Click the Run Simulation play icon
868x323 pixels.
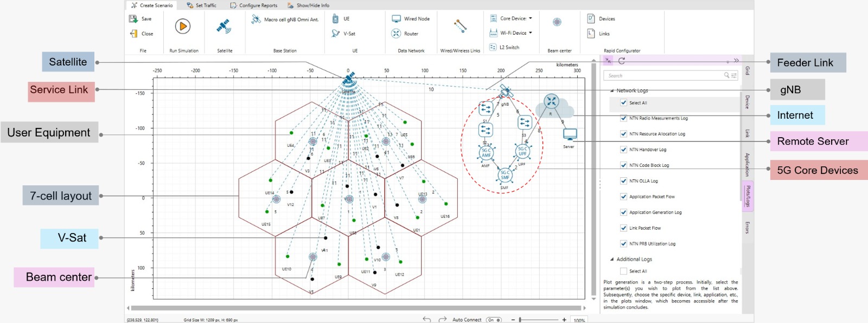point(183,26)
